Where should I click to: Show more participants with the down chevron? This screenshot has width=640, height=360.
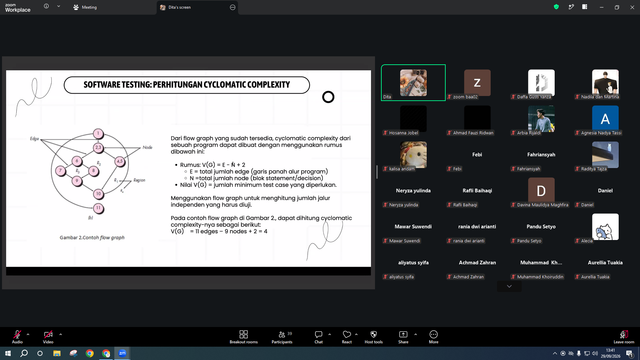tap(509, 286)
